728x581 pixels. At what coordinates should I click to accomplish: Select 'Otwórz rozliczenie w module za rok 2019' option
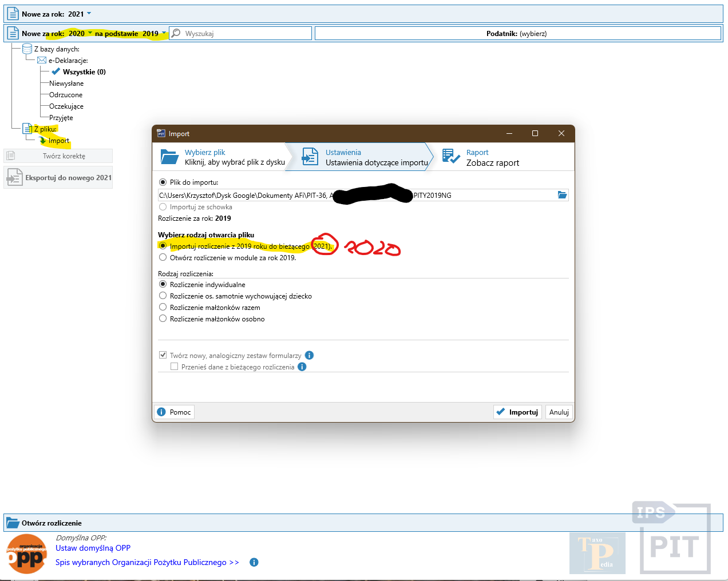point(163,257)
